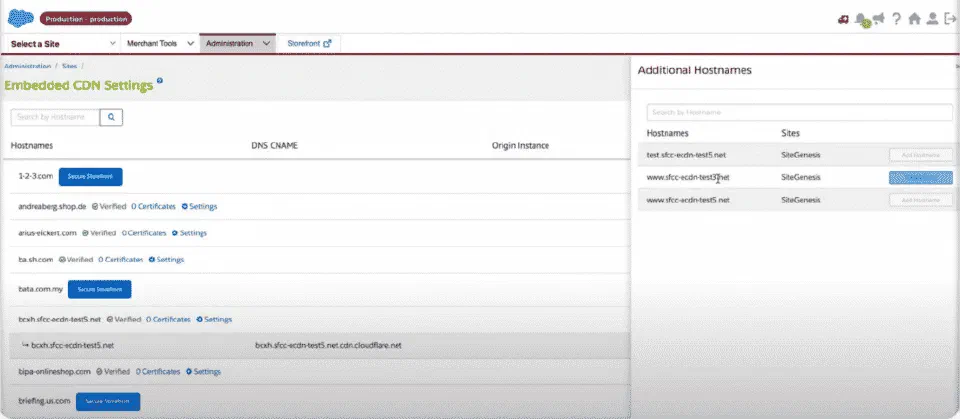
Task: Click Verified check icon for bipa-onlineshop.com
Action: pos(99,372)
